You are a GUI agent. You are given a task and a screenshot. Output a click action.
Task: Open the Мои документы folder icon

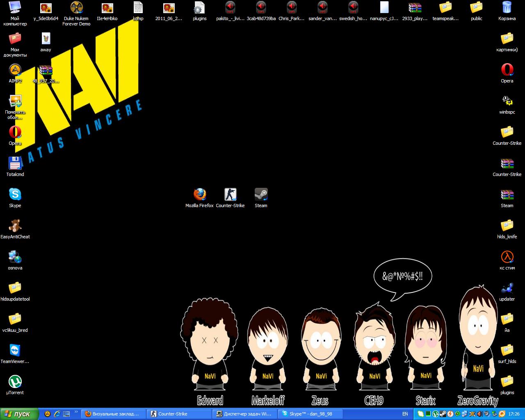point(15,45)
